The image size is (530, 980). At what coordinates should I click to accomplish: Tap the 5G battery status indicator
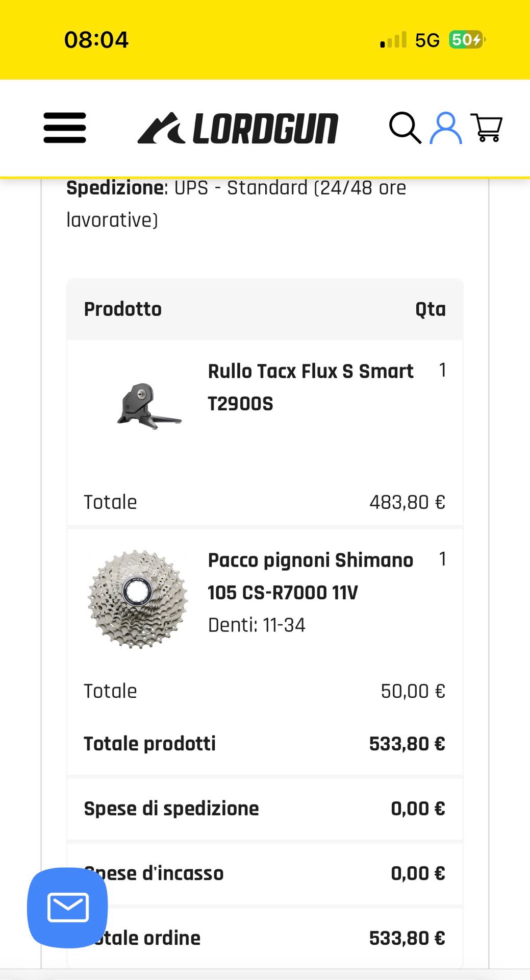[466, 39]
